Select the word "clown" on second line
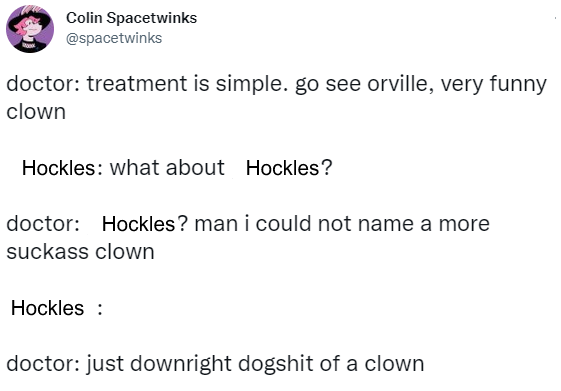This screenshot has height=391, width=561. coord(36,112)
